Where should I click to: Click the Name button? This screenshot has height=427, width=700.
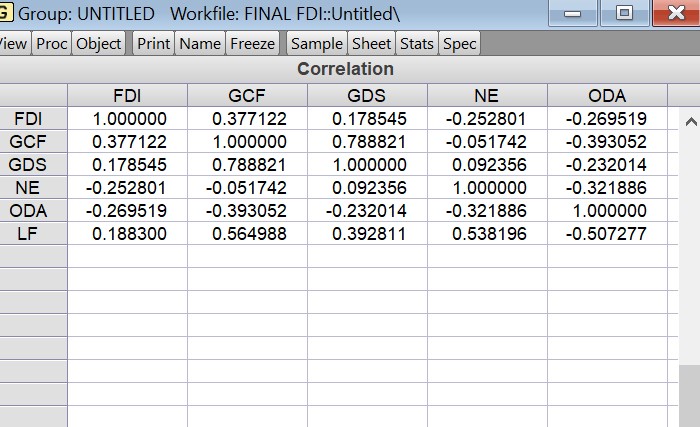[199, 44]
